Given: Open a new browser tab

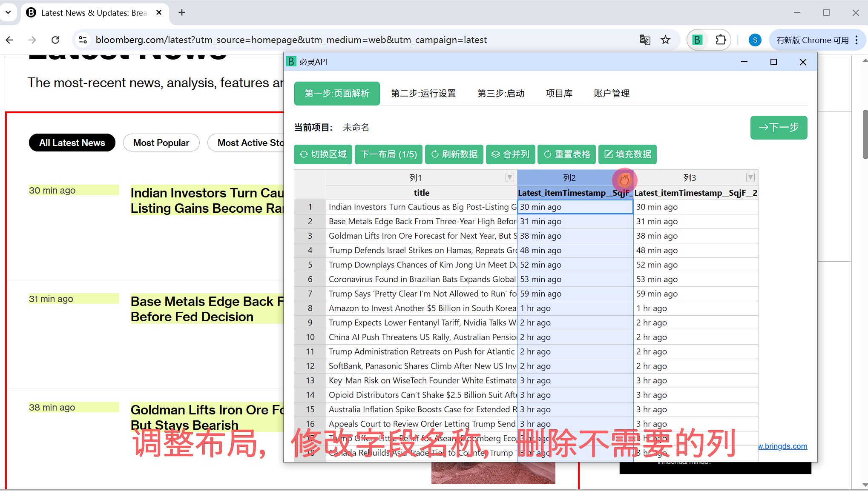Looking at the screenshot, I should [182, 13].
